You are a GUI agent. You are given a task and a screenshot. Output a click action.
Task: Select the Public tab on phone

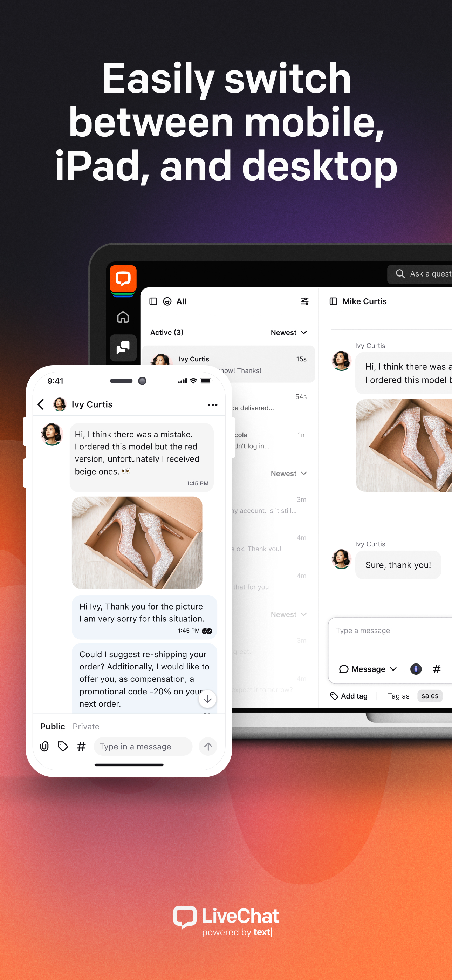tap(53, 726)
